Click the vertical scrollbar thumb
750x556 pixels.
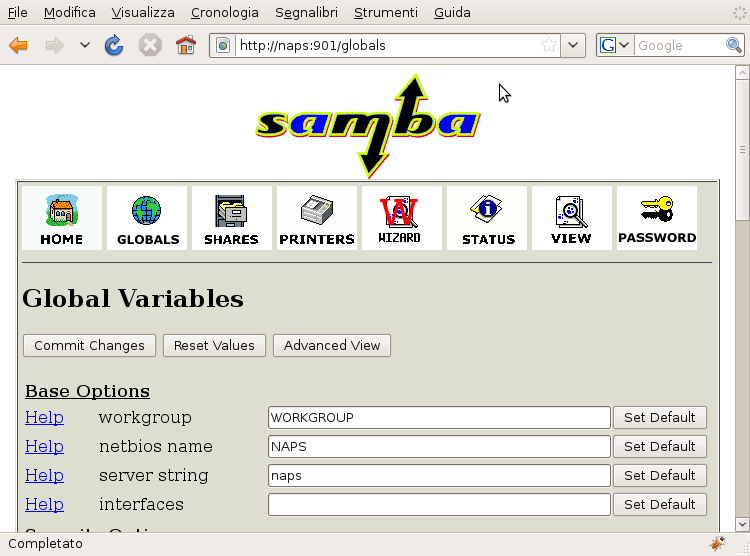pyautogui.click(x=742, y=150)
